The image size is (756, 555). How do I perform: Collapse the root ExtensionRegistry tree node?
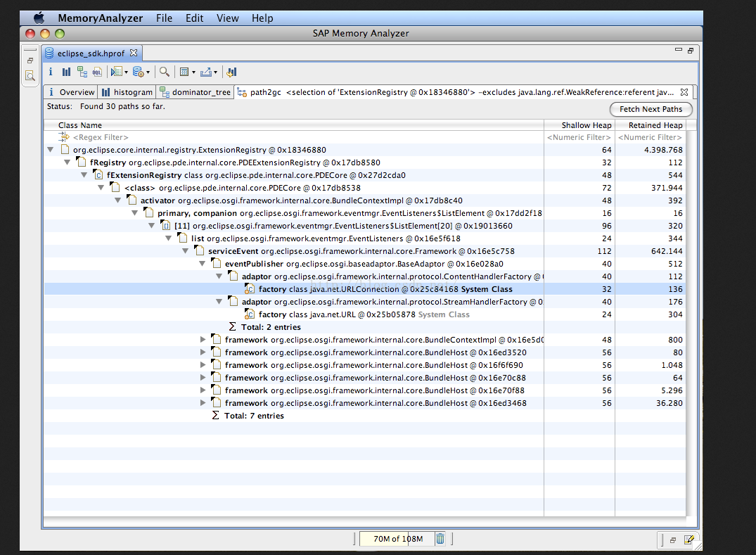click(x=51, y=150)
